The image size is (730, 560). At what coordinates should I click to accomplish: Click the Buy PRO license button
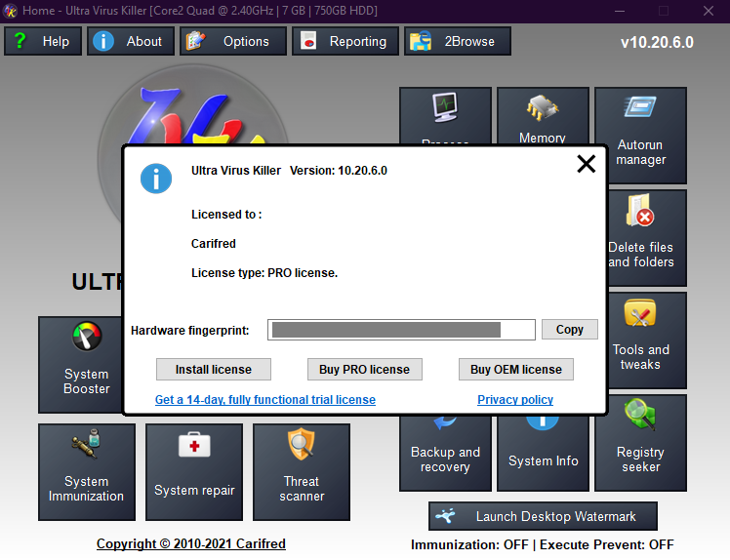tap(365, 369)
